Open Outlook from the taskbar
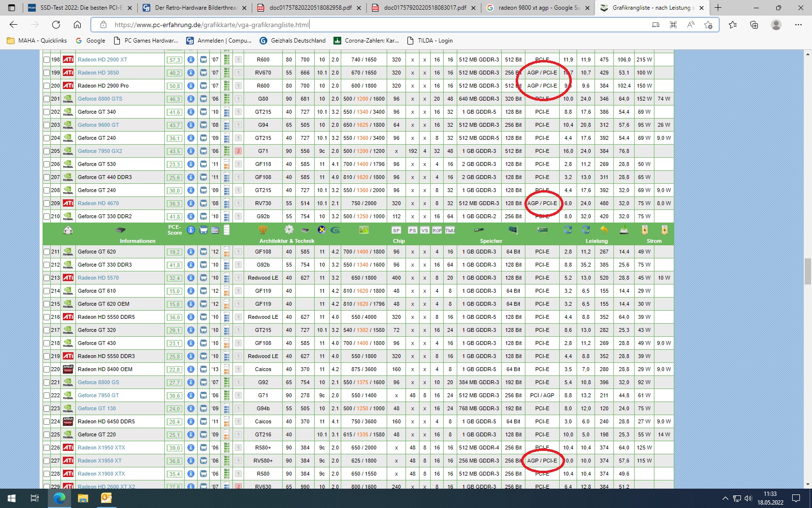Screen dimensions: 812x508 click(x=106, y=498)
